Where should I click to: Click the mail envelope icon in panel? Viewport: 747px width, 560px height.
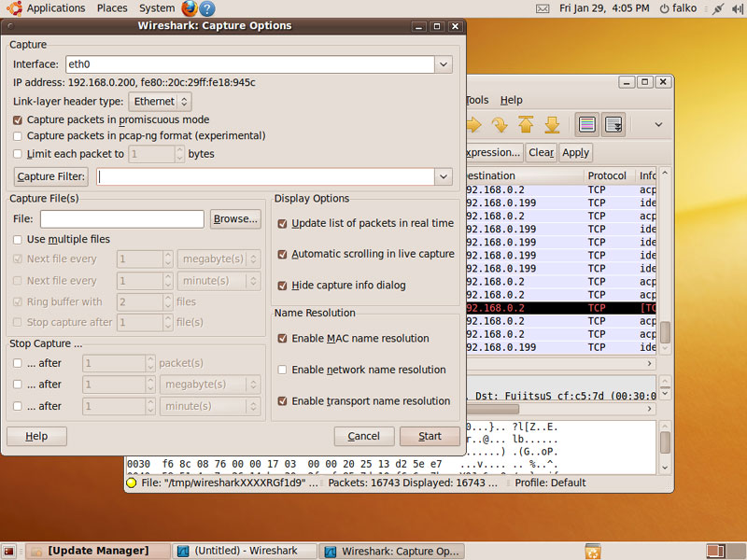pyautogui.click(x=543, y=8)
